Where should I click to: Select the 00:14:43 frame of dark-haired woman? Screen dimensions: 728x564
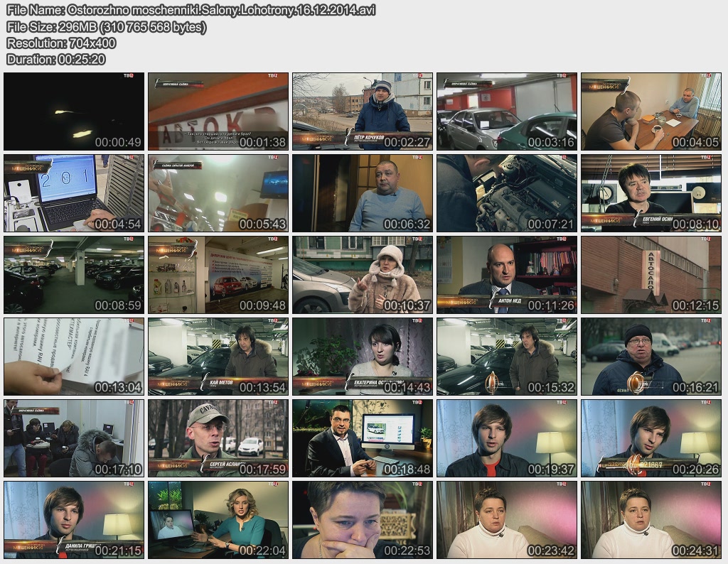click(x=362, y=356)
